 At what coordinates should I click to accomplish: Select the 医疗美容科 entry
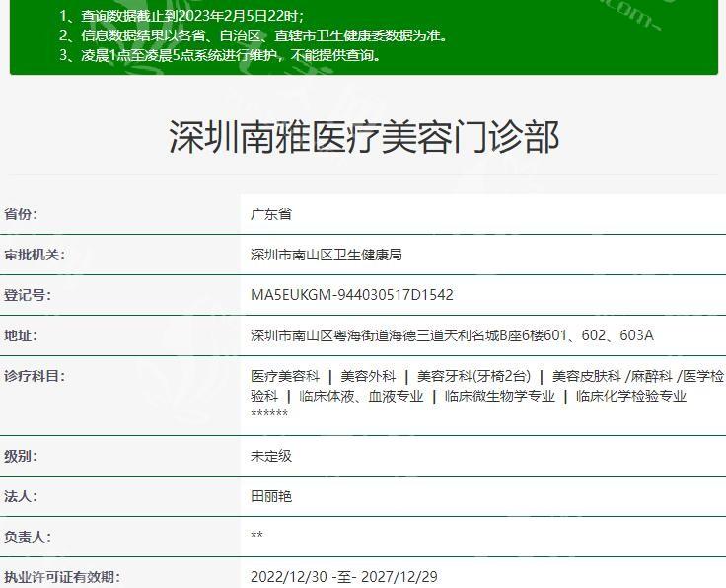click(285, 376)
